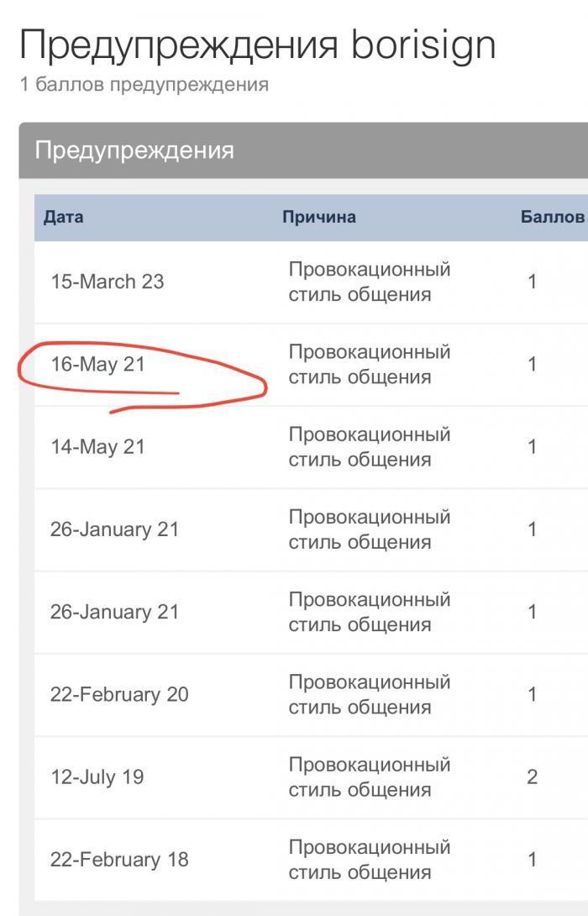Click the points value for 15-March 23
Screen dimensions: 588x916
532,282
